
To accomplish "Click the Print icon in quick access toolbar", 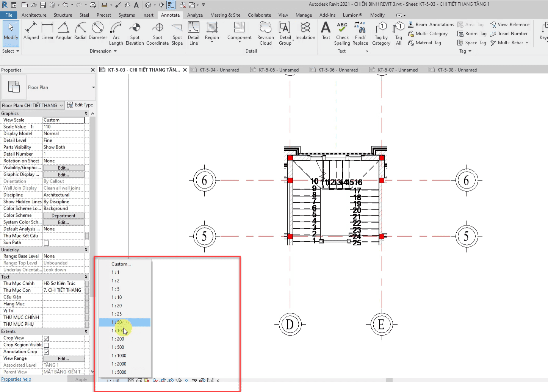I will [93, 5].
